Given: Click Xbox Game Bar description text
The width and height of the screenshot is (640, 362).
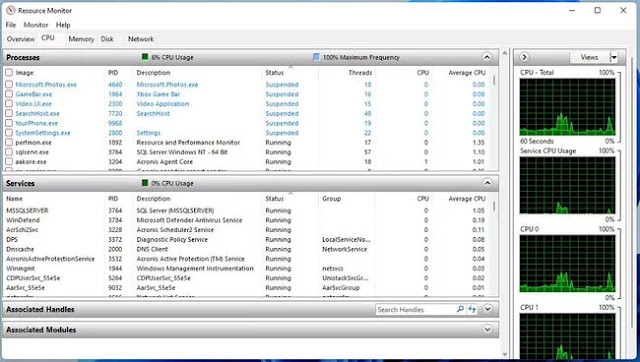Looking at the screenshot, I should pos(158,94).
